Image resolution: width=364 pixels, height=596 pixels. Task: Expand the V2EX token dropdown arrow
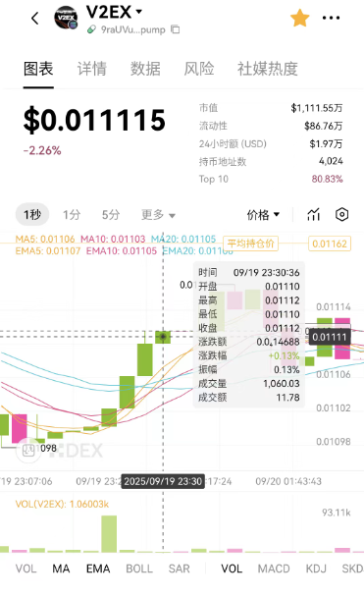139,12
